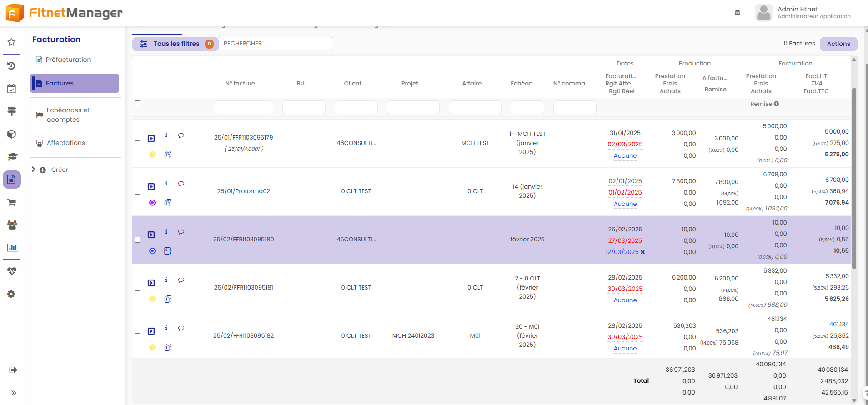Open the bar chart reports icon
Image resolution: width=868 pixels, height=405 pixels.
coord(12,248)
